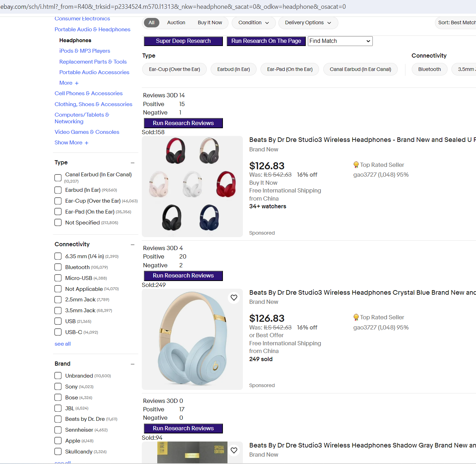The width and height of the screenshot is (476, 464).
Task: Open Portable Audio Accessories category
Action: tap(94, 72)
